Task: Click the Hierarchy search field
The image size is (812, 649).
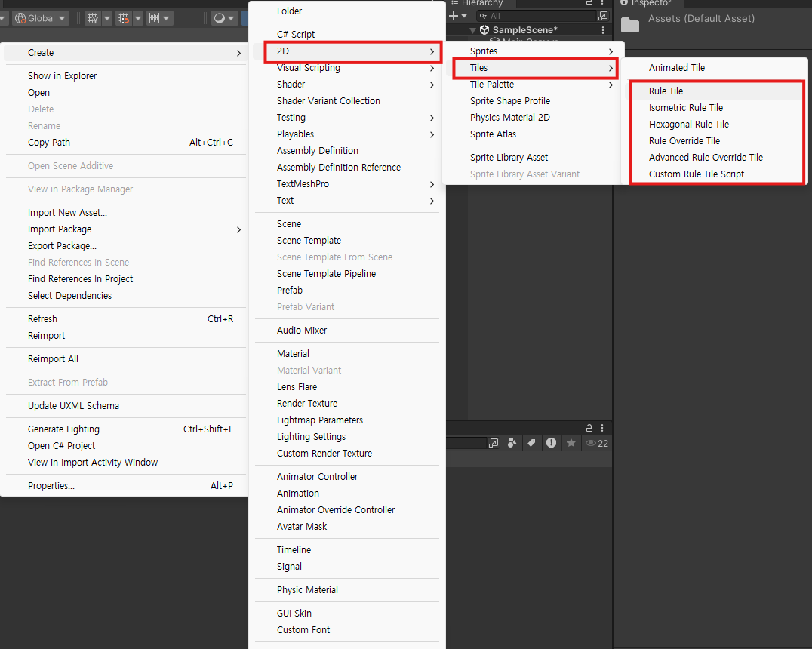Action: [537, 16]
